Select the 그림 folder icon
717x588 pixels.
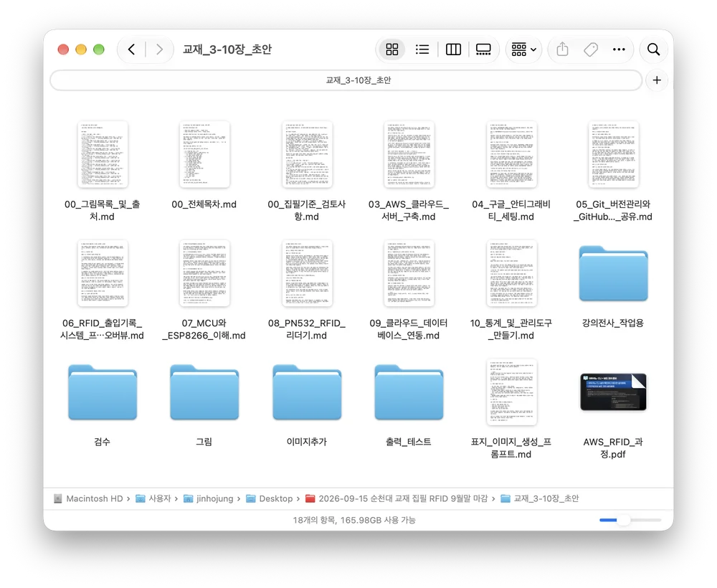tap(204, 392)
